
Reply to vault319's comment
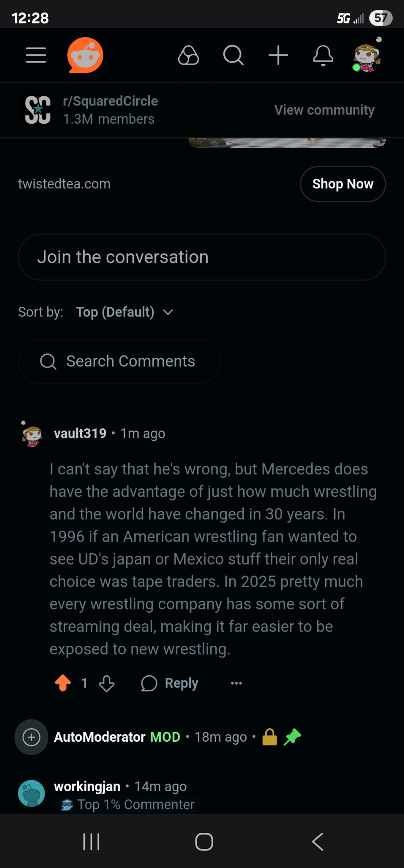(170, 683)
